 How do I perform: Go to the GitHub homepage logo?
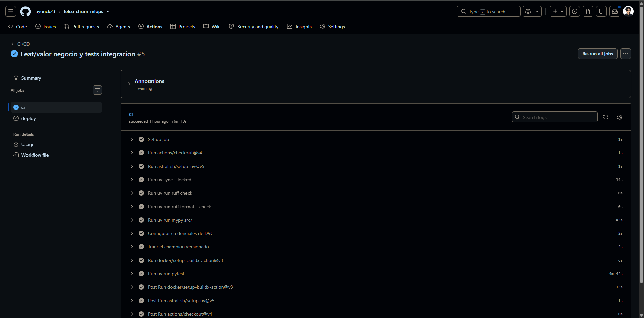point(25,11)
